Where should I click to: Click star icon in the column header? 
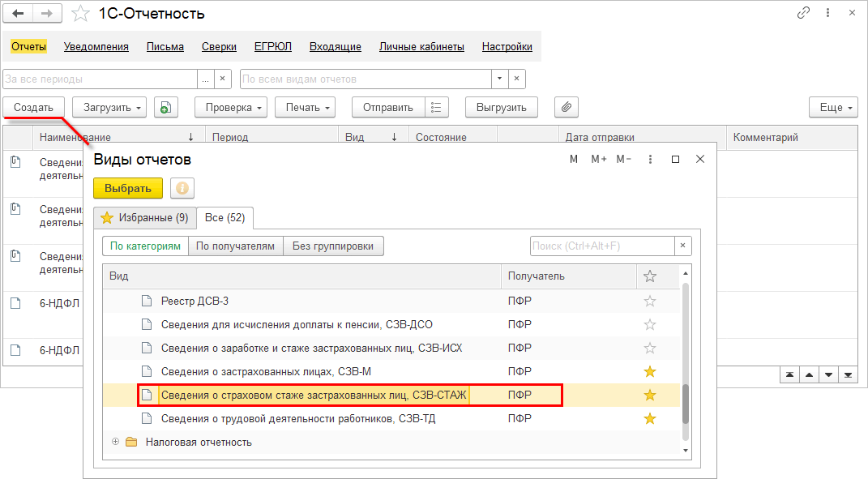tap(650, 276)
